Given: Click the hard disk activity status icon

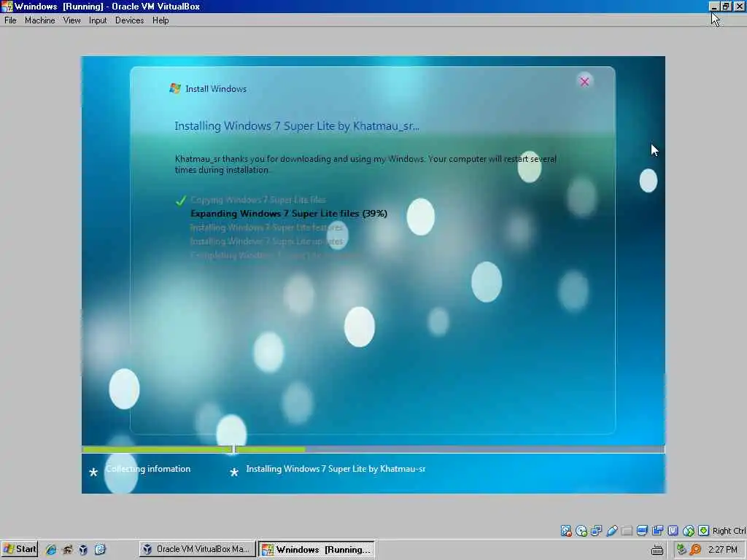Looking at the screenshot, I should 566,531.
